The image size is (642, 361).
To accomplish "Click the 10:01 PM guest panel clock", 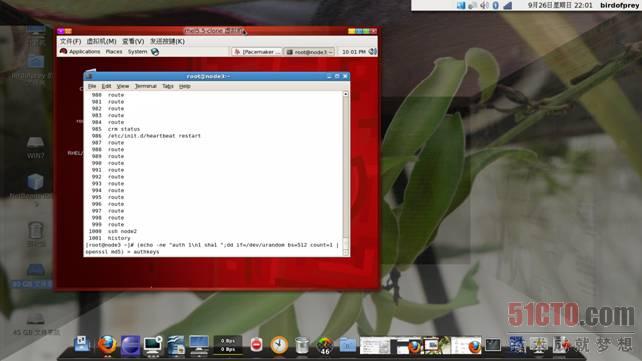I will (x=354, y=52).
